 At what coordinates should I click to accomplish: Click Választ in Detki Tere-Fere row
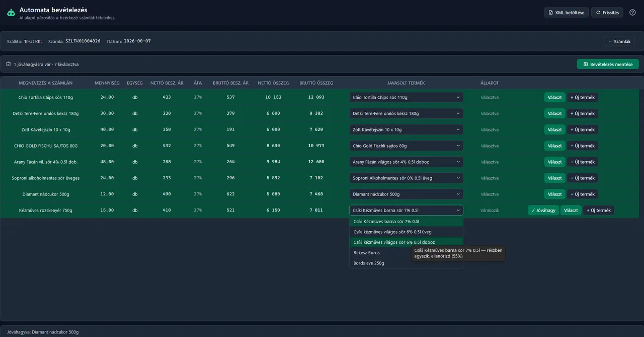554,113
